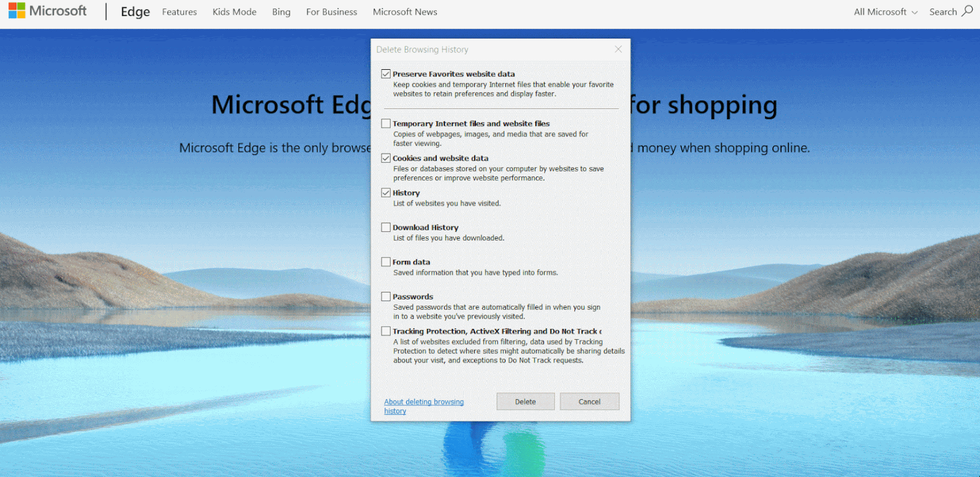
Task: Expand the All Microsoft dropdown
Action: click(x=885, y=12)
